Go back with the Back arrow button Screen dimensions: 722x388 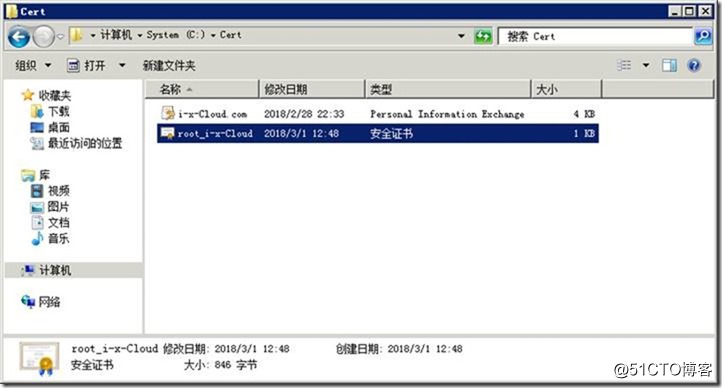pyautogui.click(x=19, y=36)
